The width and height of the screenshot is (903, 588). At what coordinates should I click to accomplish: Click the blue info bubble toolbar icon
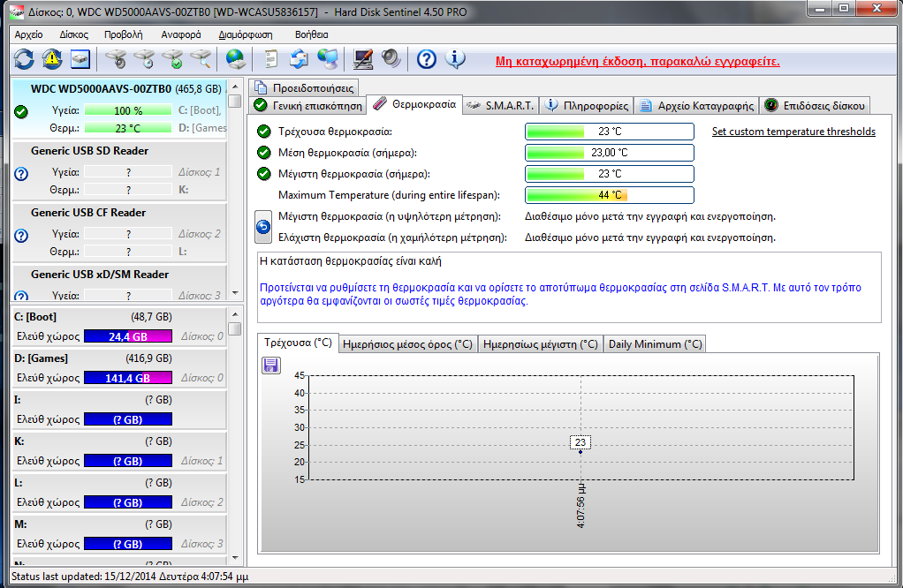[455, 58]
